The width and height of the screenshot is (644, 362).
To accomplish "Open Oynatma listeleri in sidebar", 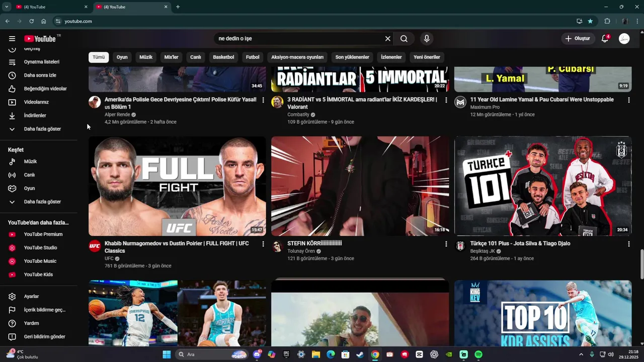I will (x=40, y=62).
